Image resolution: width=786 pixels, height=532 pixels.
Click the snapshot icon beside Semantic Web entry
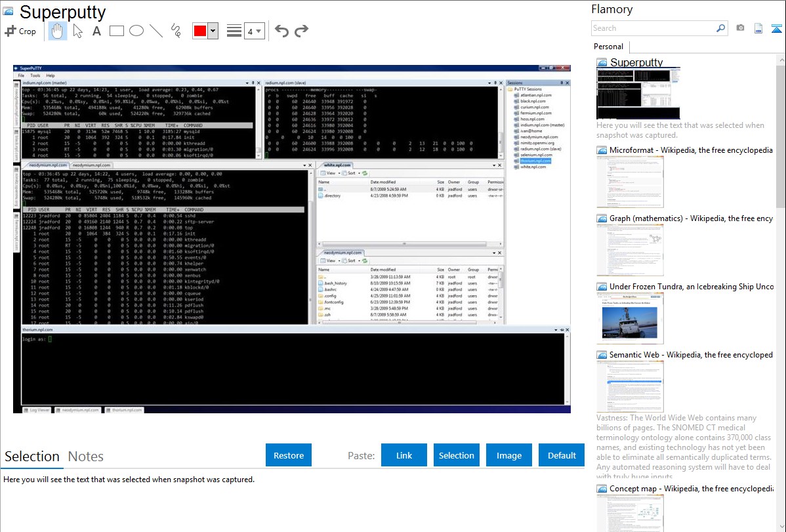(602, 355)
